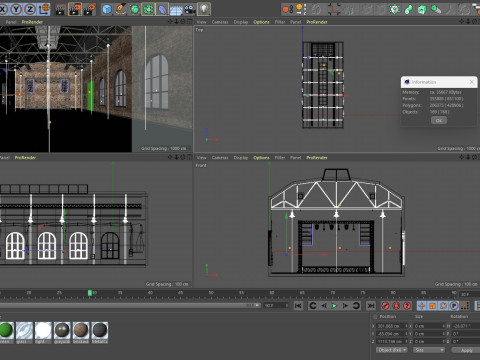Go to previous key button

tap(313, 305)
